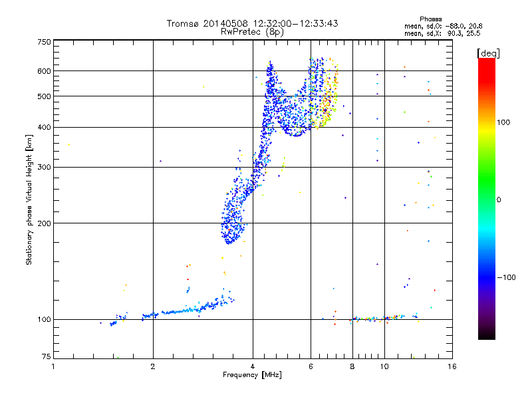Click the frequency axis label '6'

click(311, 366)
